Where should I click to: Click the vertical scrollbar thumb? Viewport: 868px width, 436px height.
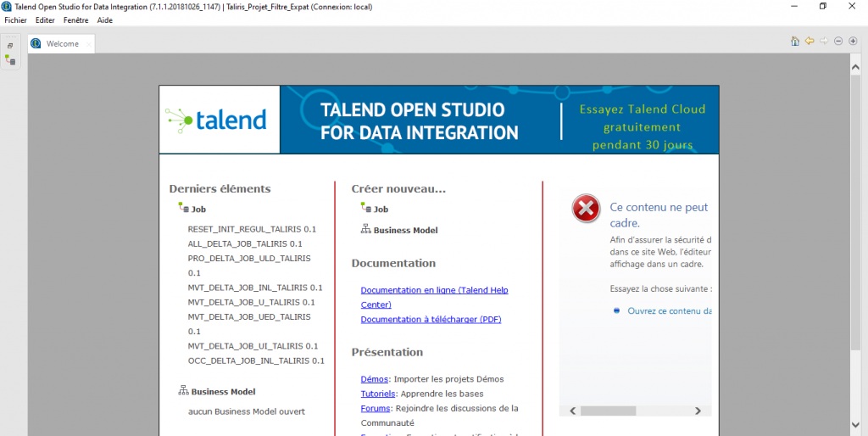click(x=855, y=211)
